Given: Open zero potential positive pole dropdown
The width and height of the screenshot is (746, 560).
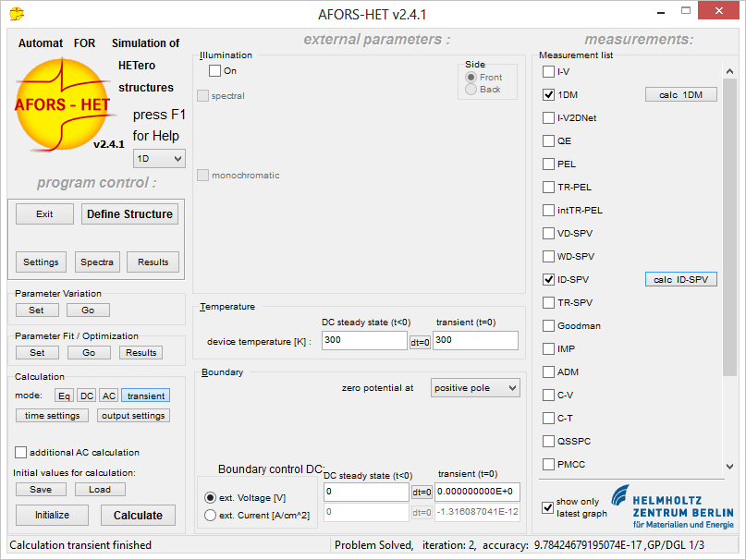Looking at the screenshot, I should (475, 388).
